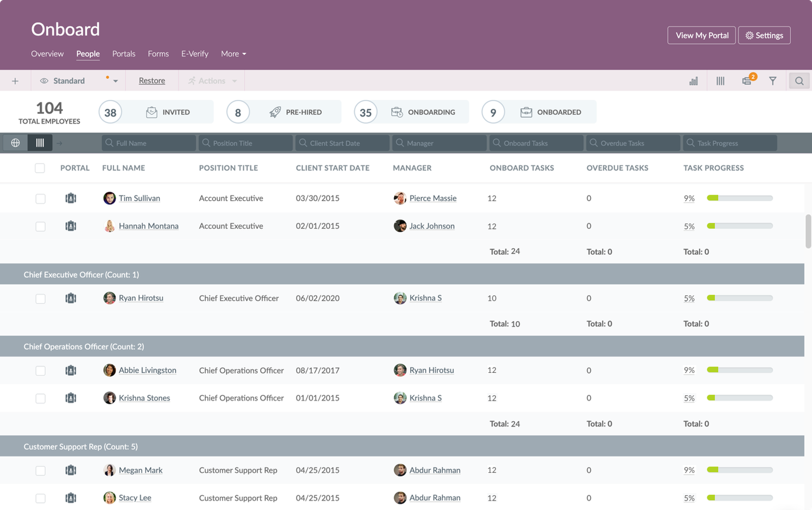Click Ryan Hirotsu's 5% progress bar
Screen dimensions: 812x510
pos(740,298)
